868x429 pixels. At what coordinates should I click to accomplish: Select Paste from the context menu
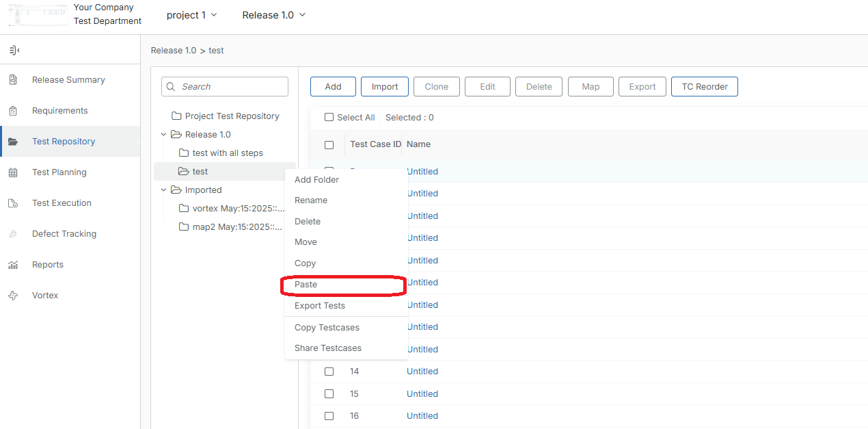tap(306, 285)
